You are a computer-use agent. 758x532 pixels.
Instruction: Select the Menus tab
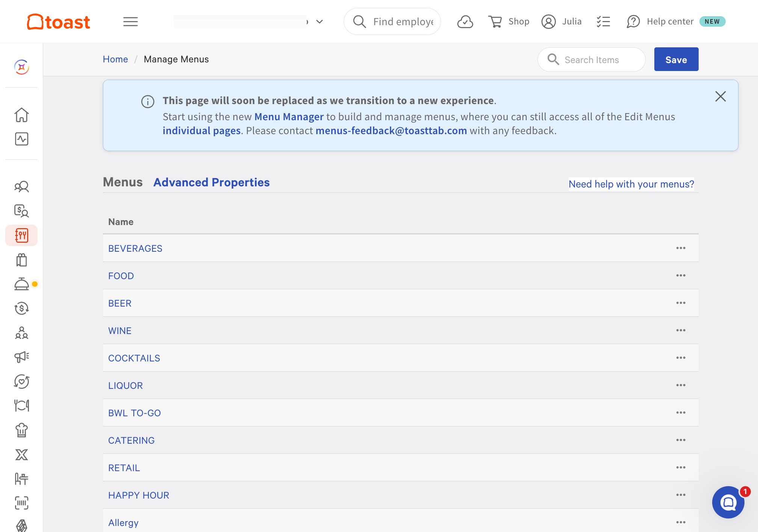tap(123, 182)
